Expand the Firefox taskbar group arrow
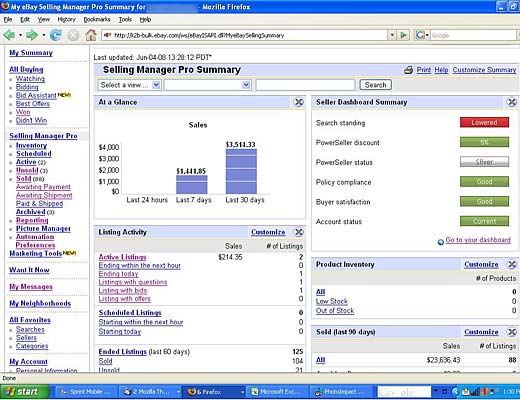This screenshot has width=520, height=400. 242,392
